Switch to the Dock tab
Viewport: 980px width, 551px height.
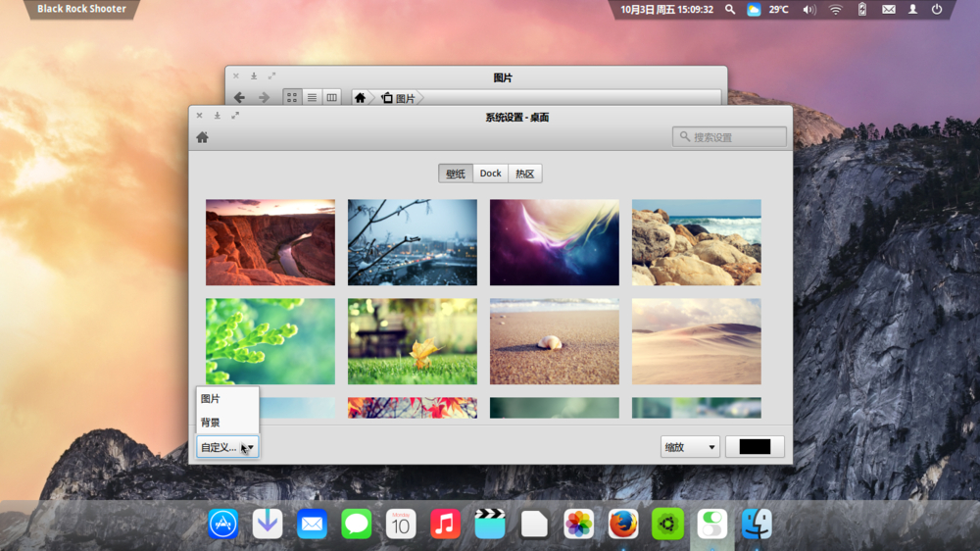point(490,174)
